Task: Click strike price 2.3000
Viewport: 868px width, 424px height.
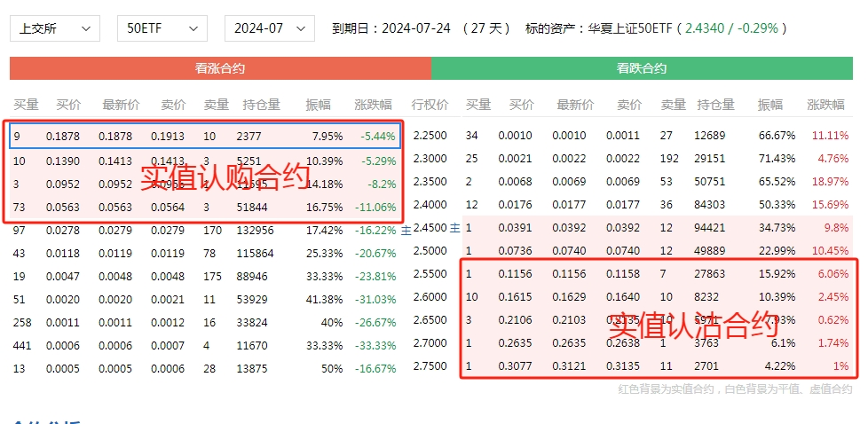Action: [x=430, y=158]
